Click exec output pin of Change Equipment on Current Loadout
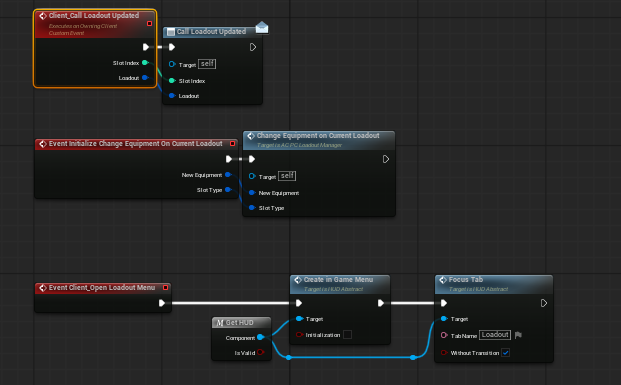 coord(386,159)
